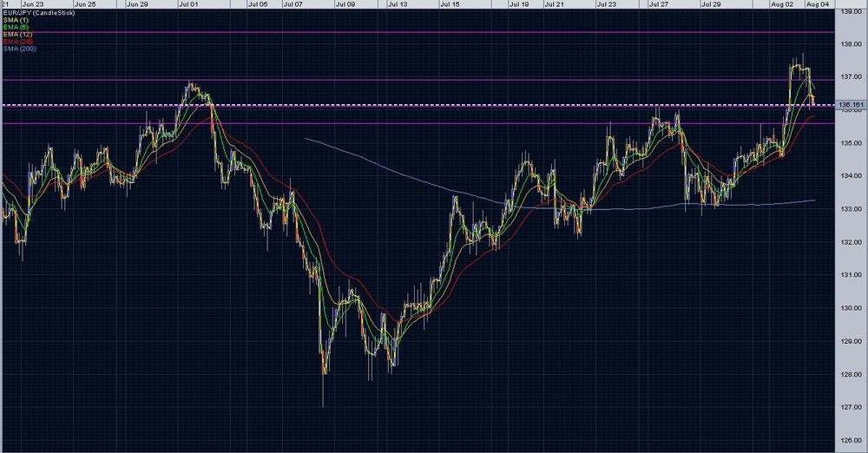Click the 126.00 price axis label
Screen dimensions: 868x453
click(x=852, y=440)
